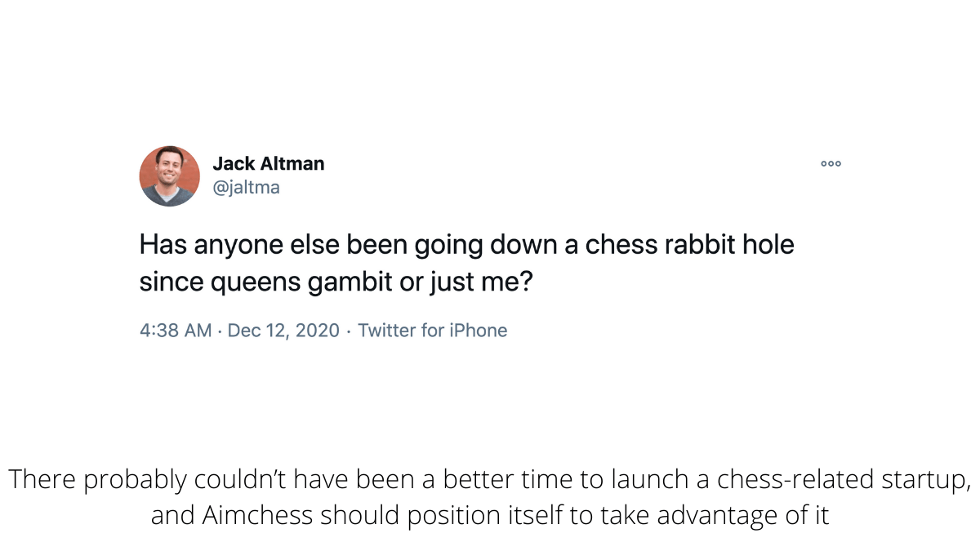Click the 4:38 AM tweet timestamp
This screenshot has width=980, height=551.
tap(176, 331)
